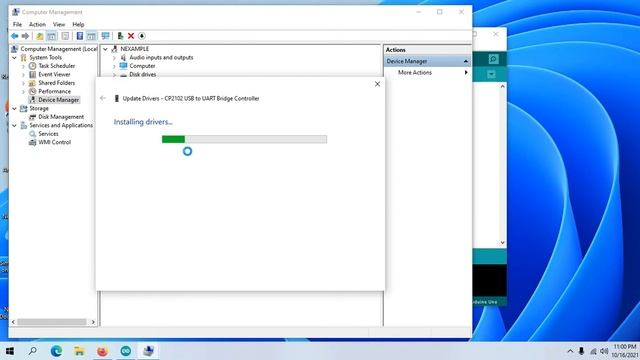This screenshot has width=640, height=360.
Task: Select Disk Management in the tree
Action: point(61,117)
